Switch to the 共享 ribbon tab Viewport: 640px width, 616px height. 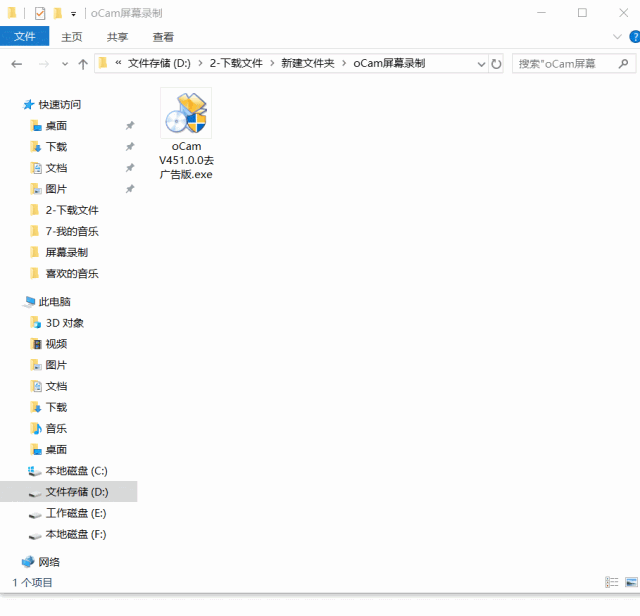(x=118, y=37)
